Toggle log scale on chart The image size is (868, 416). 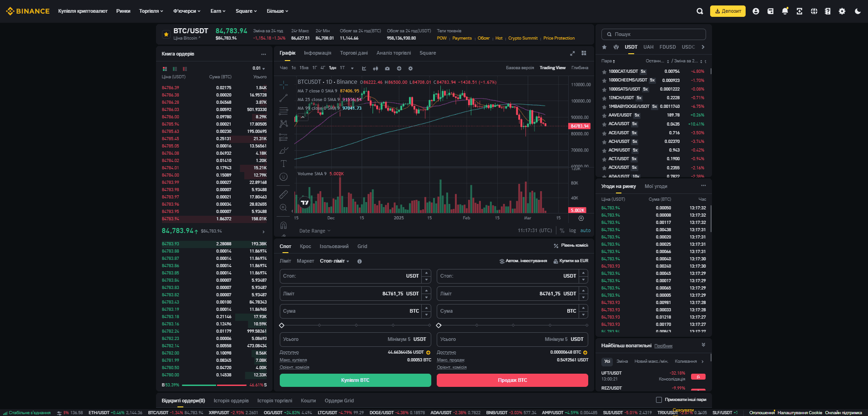pyautogui.click(x=572, y=231)
